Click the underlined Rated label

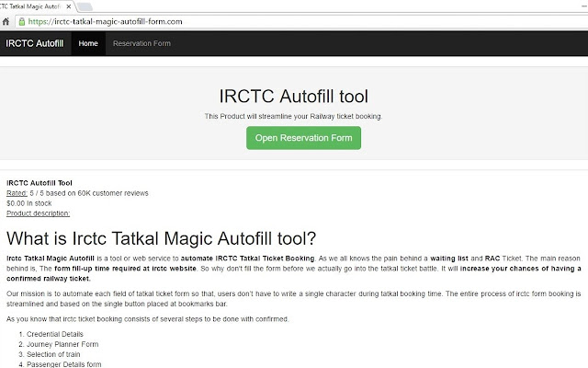17,193
